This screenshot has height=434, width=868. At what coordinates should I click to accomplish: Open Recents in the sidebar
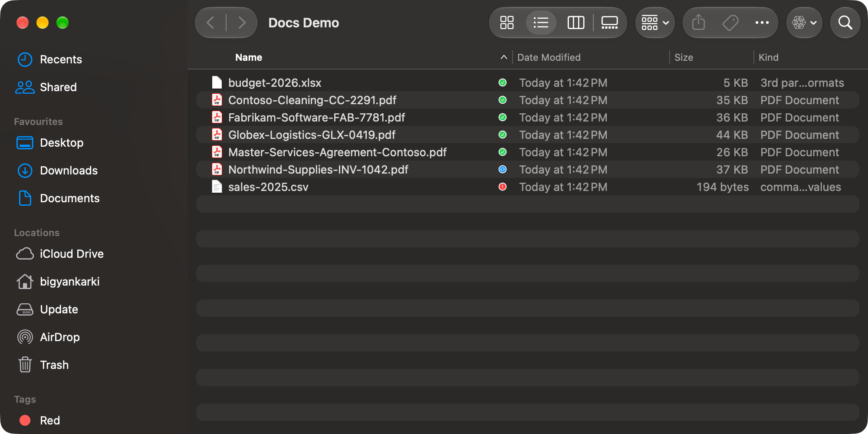61,59
